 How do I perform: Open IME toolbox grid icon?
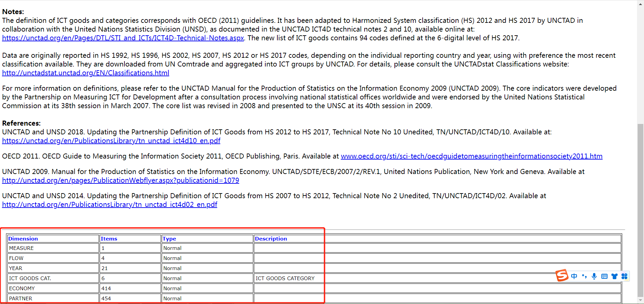[x=624, y=276]
